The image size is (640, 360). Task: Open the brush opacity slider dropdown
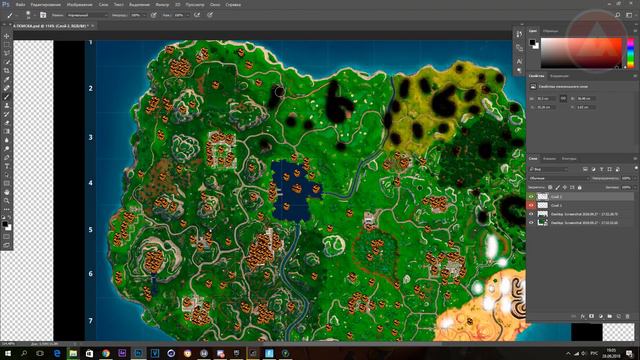point(145,15)
